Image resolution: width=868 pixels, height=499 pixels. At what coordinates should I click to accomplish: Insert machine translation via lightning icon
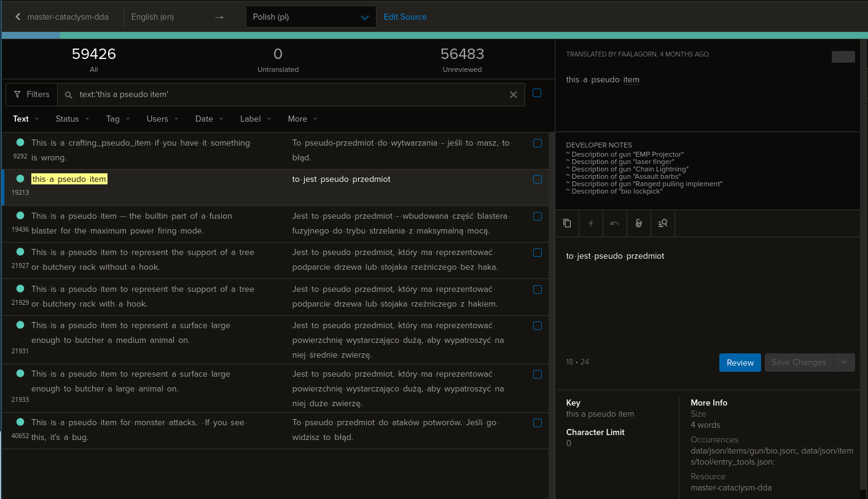coord(590,223)
